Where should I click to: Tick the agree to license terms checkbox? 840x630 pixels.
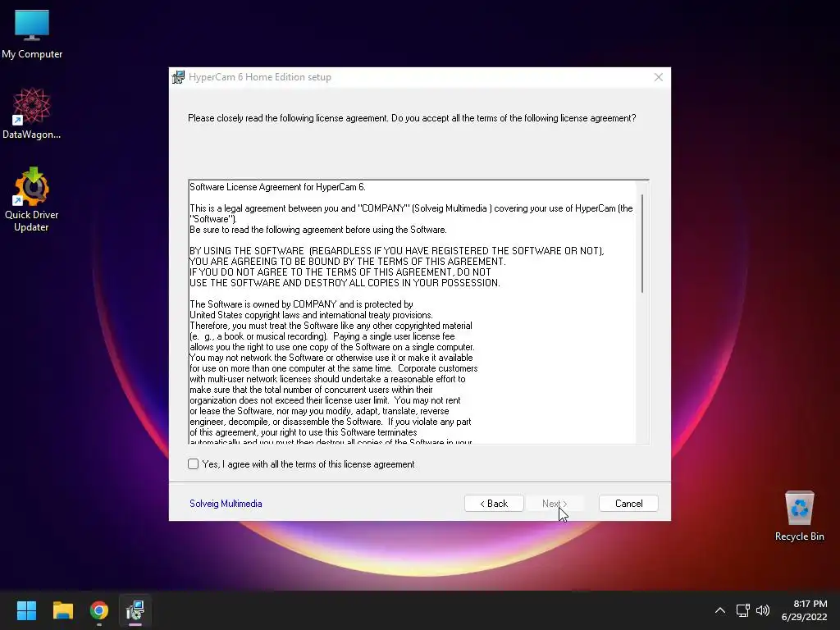click(x=194, y=464)
